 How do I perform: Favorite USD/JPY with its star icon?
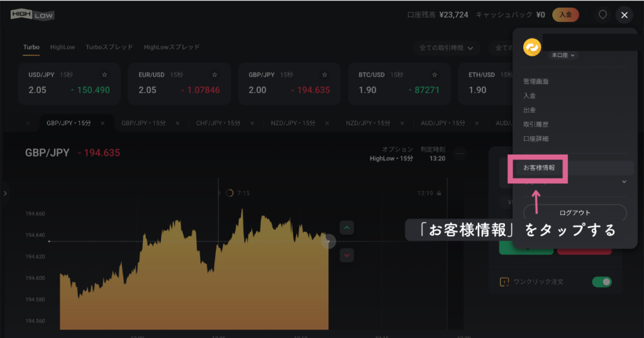click(x=105, y=75)
